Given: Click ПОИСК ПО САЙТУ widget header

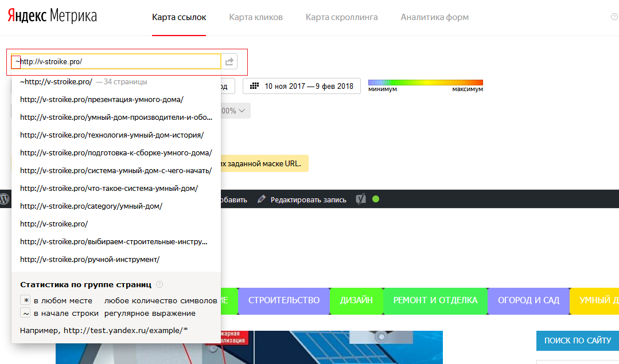Looking at the screenshot, I should [578, 340].
